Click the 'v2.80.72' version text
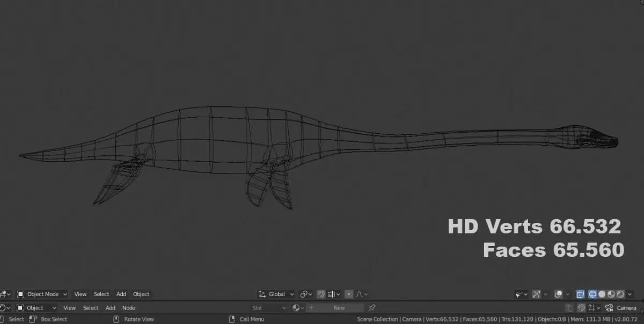644x324 pixels. [626, 319]
